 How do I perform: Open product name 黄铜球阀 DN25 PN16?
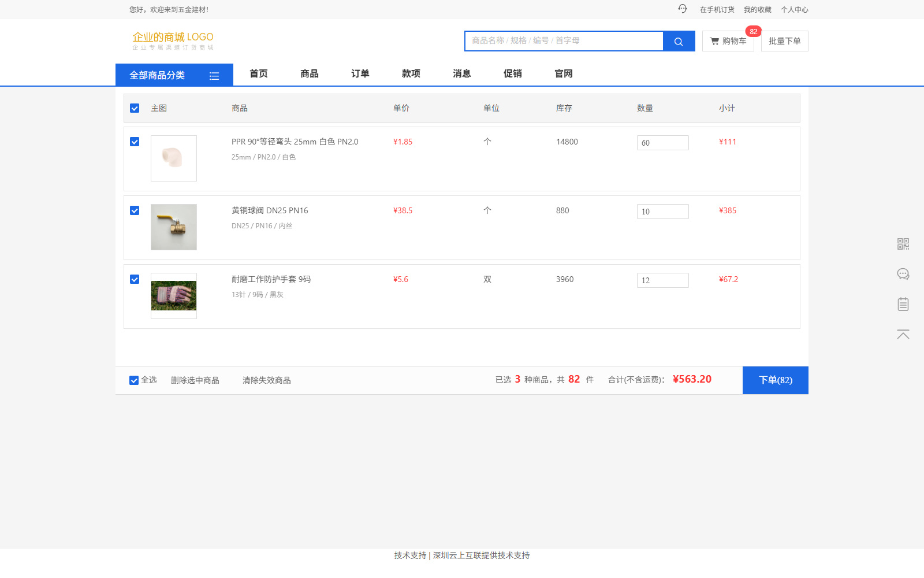coord(270,210)
